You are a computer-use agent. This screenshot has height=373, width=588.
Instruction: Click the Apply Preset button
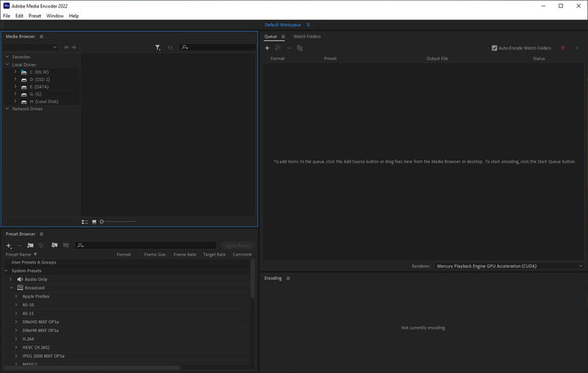coord(238,245)
